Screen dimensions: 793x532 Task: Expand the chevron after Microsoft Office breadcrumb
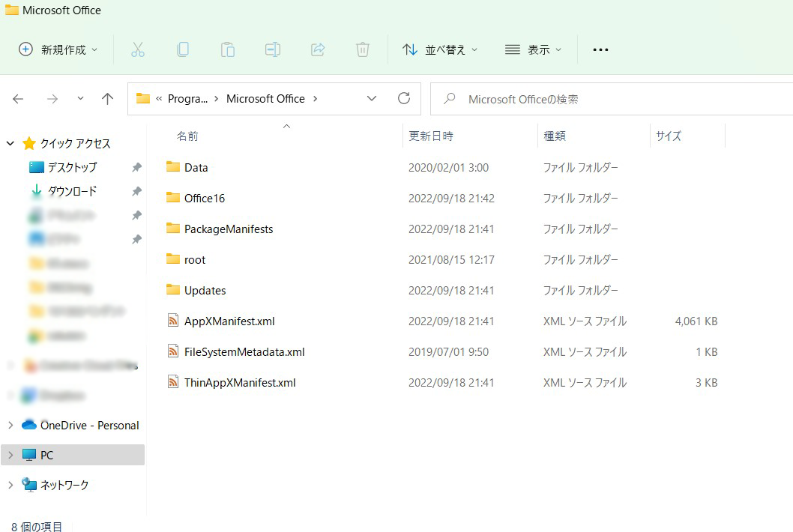315,99
